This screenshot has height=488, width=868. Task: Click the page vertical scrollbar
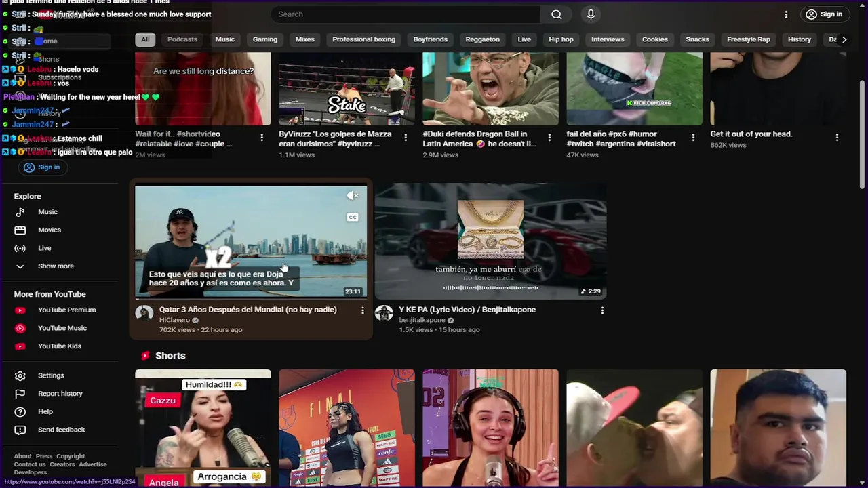(x=863, y=136)
